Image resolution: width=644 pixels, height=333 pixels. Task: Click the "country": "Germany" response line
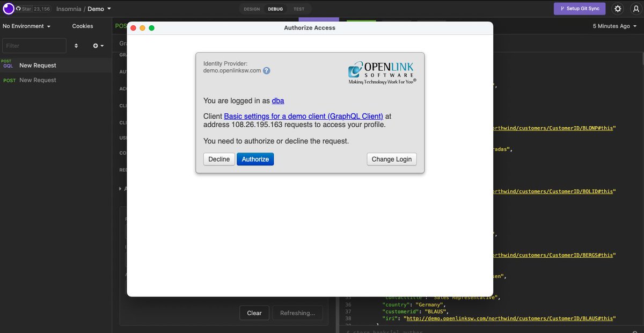click(x=414, y=305)
